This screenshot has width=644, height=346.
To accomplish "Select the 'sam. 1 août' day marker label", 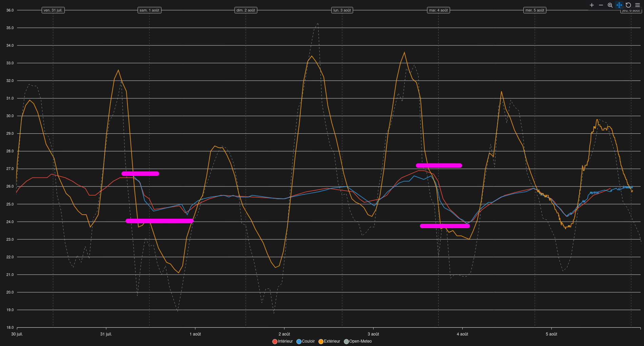I will (149, 10).
